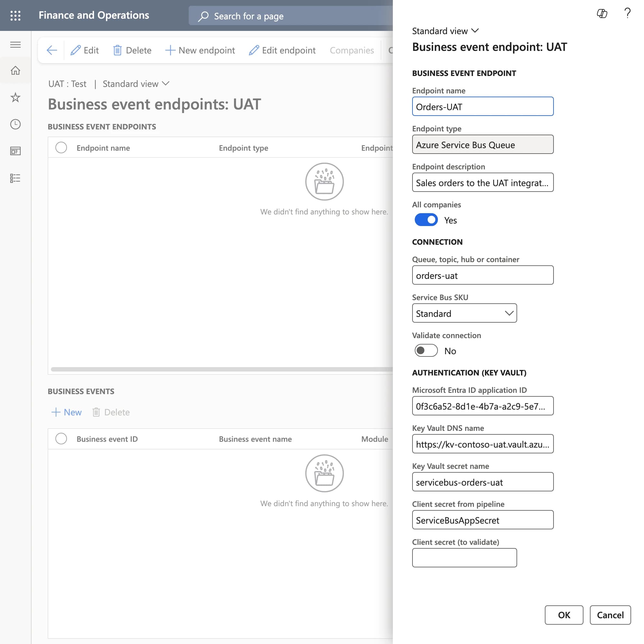The height and width of the screenshot is (644, 644).
Task: Click the Client secret from pipeline field
Action: point(483,520)
